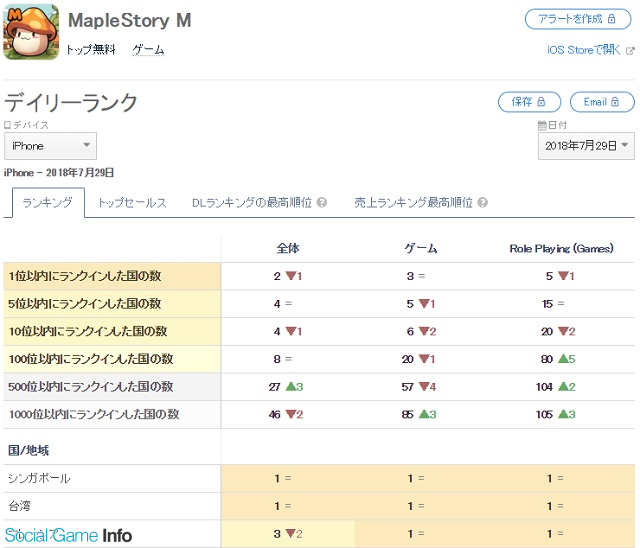This screenshot has width=640, height=548.
Task: Click the 全体 column header
Action: pyautogui.click(x=288, y=248)
